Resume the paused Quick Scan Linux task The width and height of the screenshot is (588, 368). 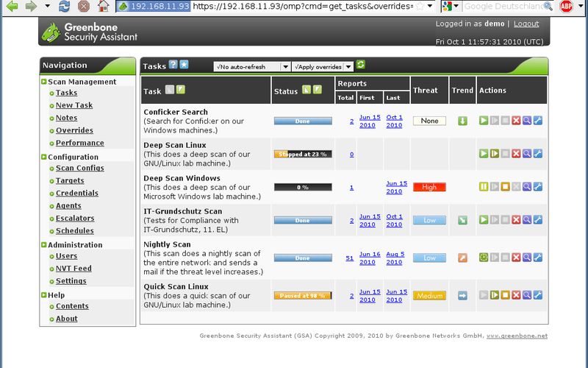494,295
